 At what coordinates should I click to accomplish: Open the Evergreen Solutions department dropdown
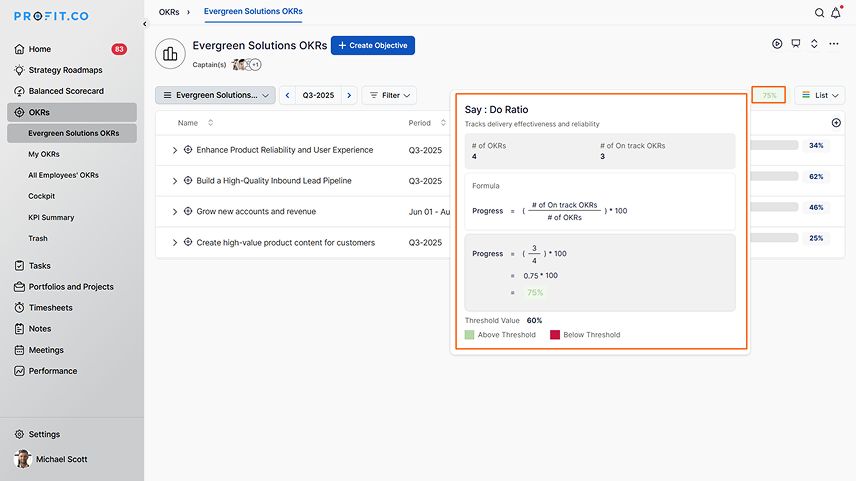pos(215,95)
